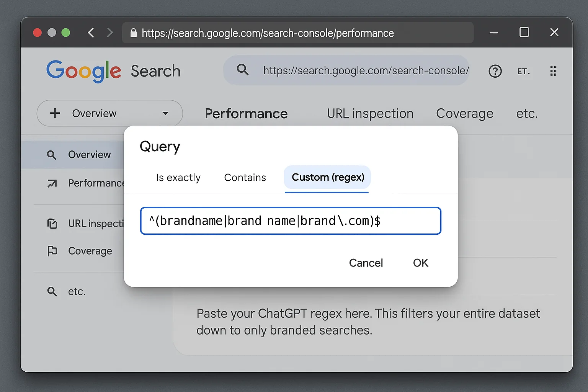The height and width of the screenshot is (392, 588).
Task: Select the Overview magnifier icon in the sidebar
Action: click(x=52, y=155)
